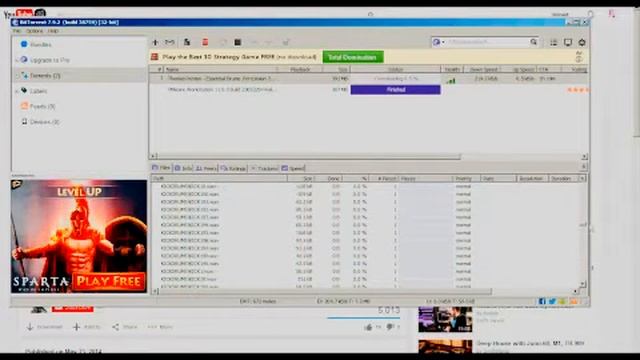Switch to the Info tab

(183, 168)
